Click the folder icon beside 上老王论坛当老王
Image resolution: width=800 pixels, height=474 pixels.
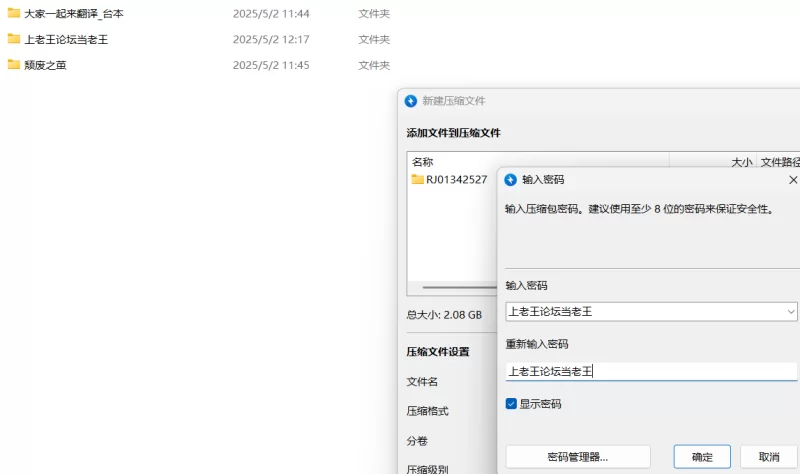[14, 39]
